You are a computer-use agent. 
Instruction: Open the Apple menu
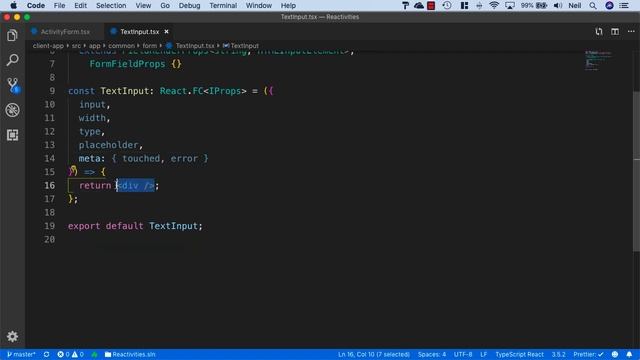(13, 5)
